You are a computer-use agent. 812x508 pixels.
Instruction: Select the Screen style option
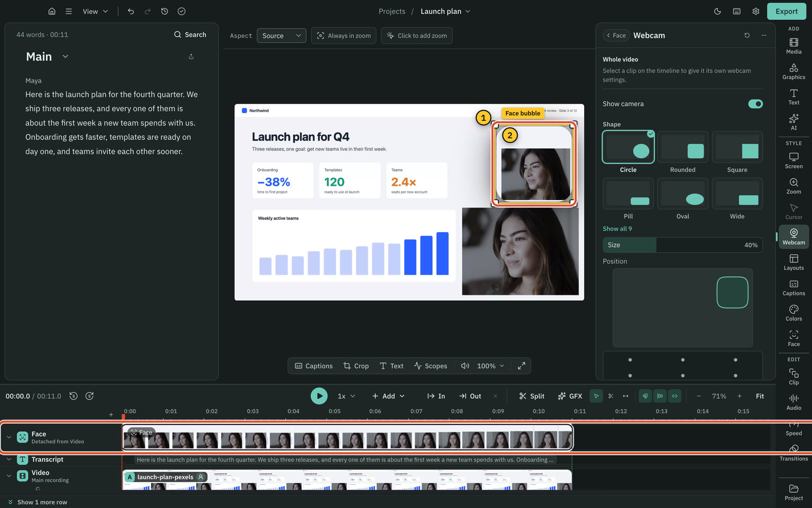pos(794,161)
